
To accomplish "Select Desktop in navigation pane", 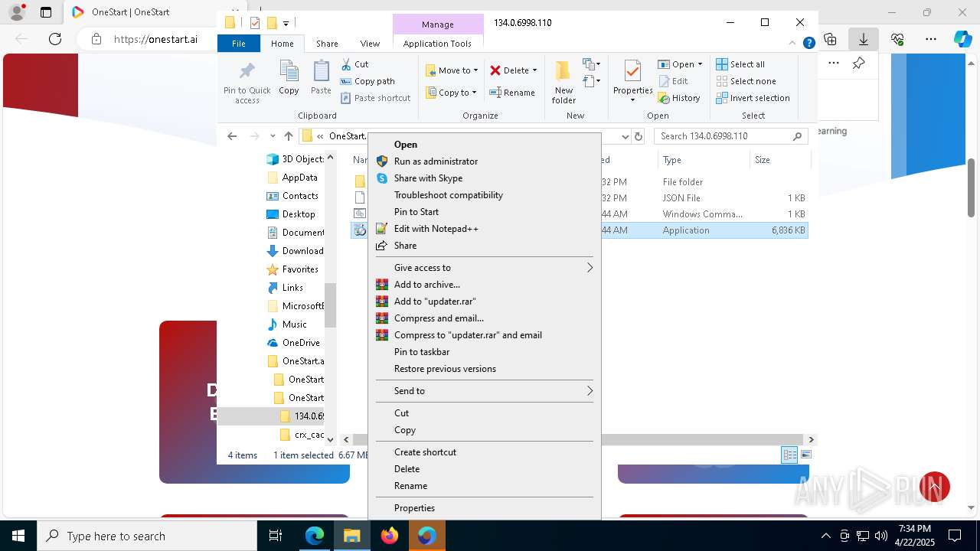I will (290, 214).
